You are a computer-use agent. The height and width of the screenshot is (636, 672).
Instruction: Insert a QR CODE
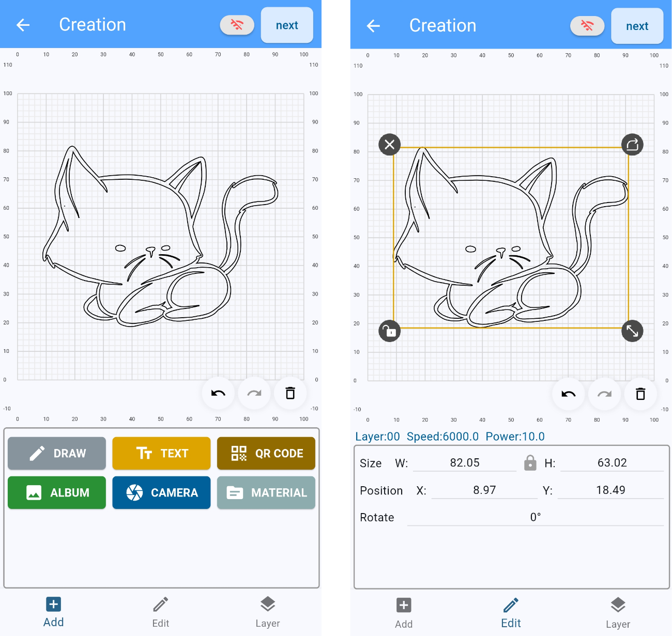coord(266,453)
